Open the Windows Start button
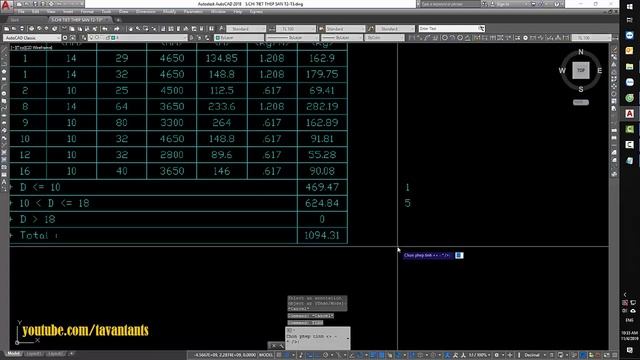The image size is (640, 360). 629,7
